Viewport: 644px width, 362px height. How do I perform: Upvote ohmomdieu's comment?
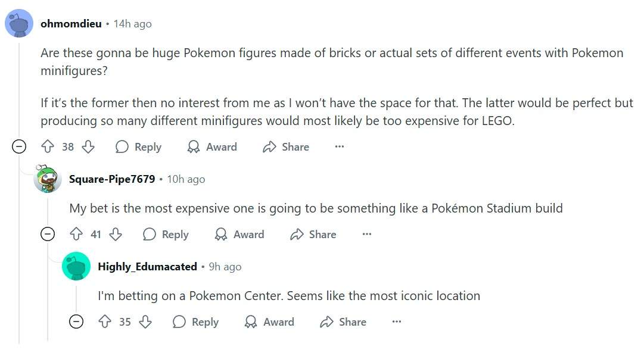tap(48, 147)
